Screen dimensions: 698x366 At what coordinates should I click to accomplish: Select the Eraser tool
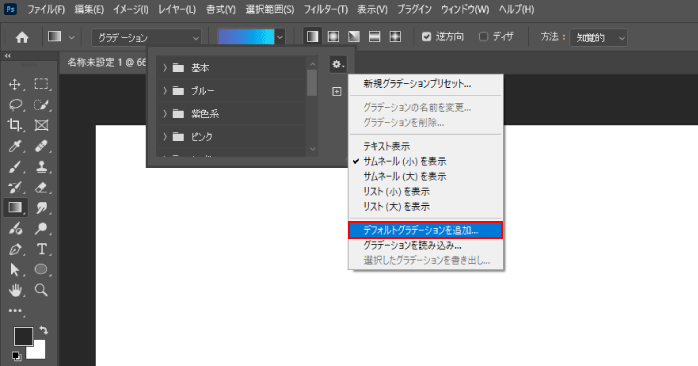(x=41, y=187)
